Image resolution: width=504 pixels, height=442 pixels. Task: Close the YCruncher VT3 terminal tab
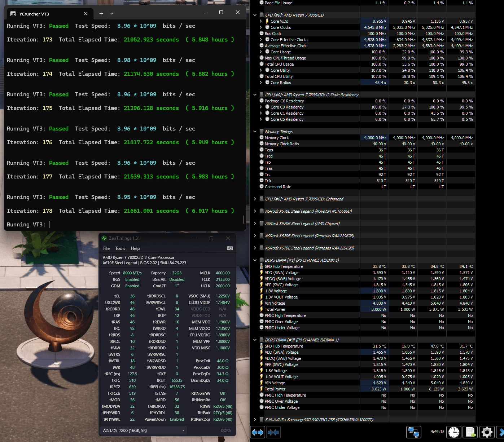[86, 14]
